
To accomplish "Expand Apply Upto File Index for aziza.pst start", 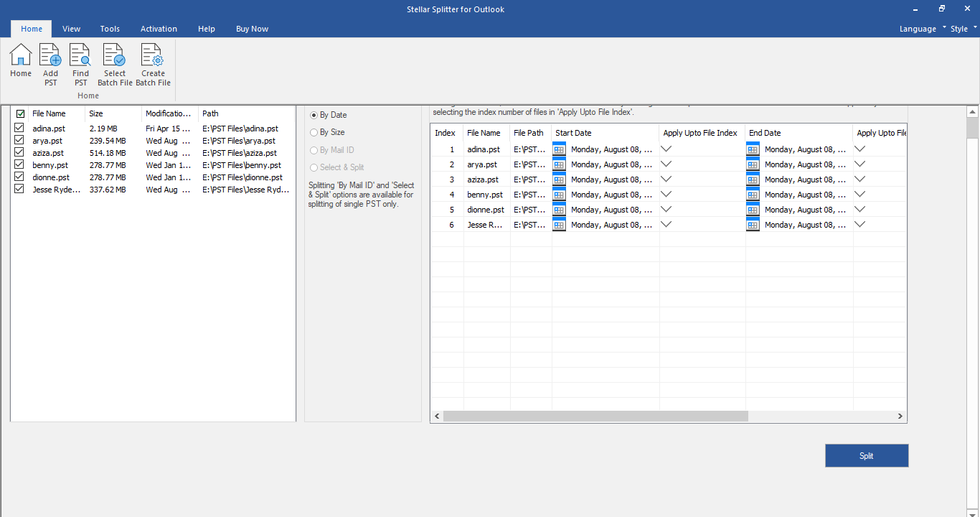I will 666,180.
